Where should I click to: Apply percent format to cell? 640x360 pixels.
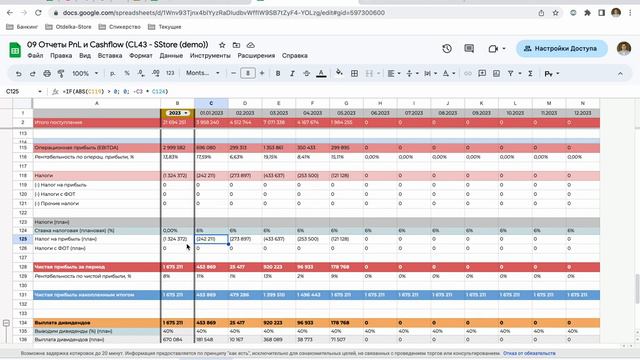(127, 73)
